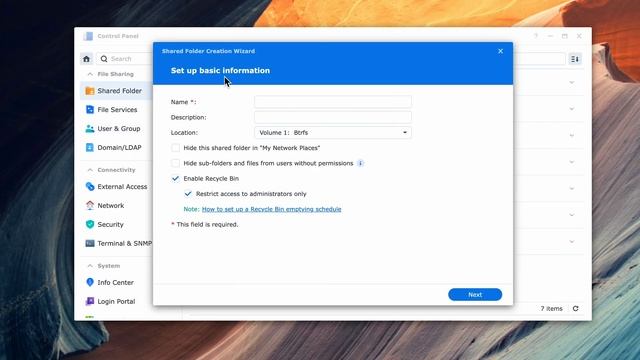The height and width of the screenshot is (360, 640).
Task: Check Hide this shared folder in My Network Places
Action: click(176, 148)
